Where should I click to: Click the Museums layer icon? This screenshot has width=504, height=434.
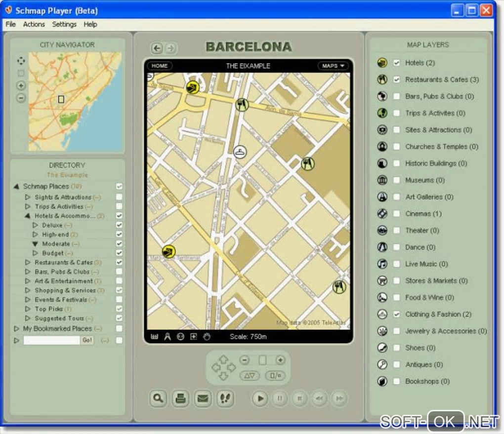[x=382, y=180]
